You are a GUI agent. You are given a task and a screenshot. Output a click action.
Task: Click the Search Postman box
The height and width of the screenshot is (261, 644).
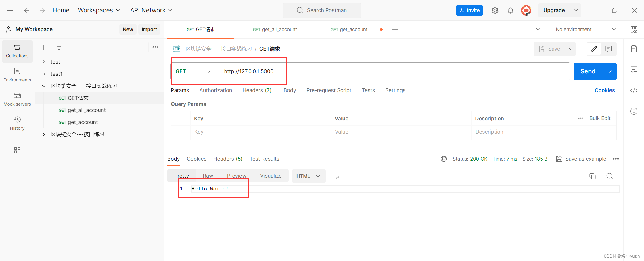click(x=322, y=10)
